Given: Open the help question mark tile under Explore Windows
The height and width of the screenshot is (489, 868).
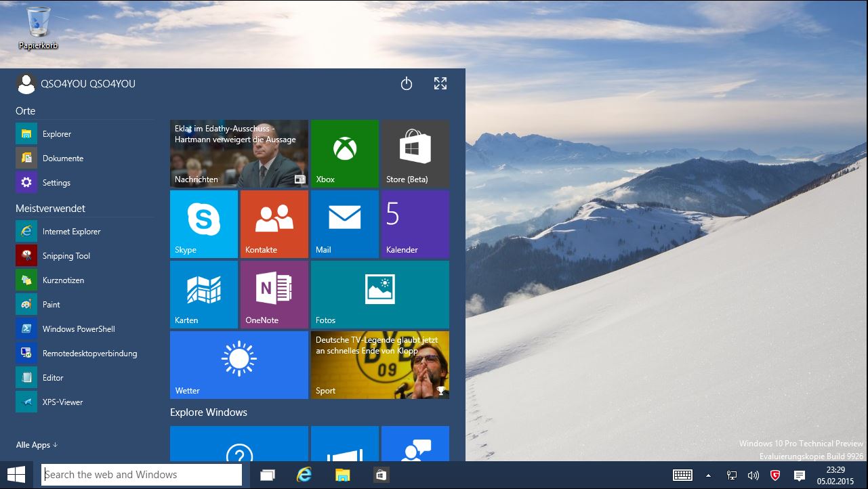Looking at the screenshot, I should point(239,444).
